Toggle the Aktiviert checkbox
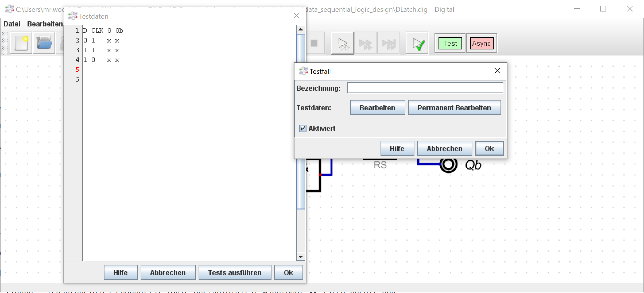 pos(302,128)
